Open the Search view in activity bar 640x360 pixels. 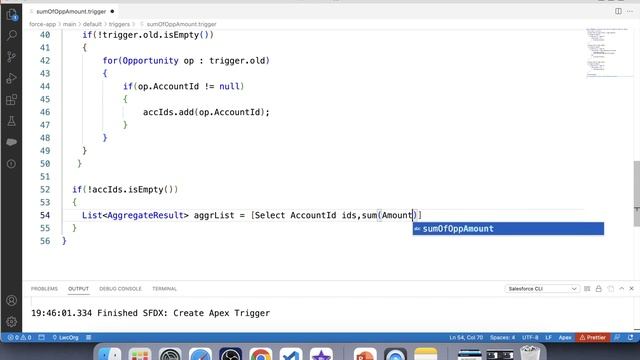tap(11, 36)
